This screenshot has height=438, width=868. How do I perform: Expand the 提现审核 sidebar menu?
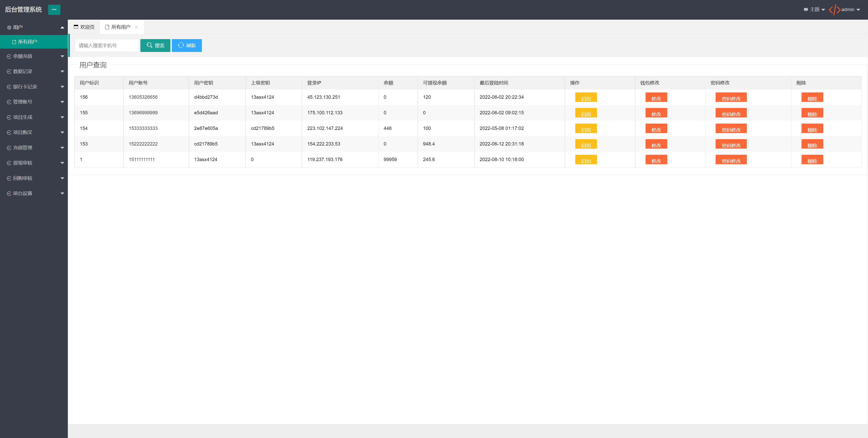click(33, 163)
